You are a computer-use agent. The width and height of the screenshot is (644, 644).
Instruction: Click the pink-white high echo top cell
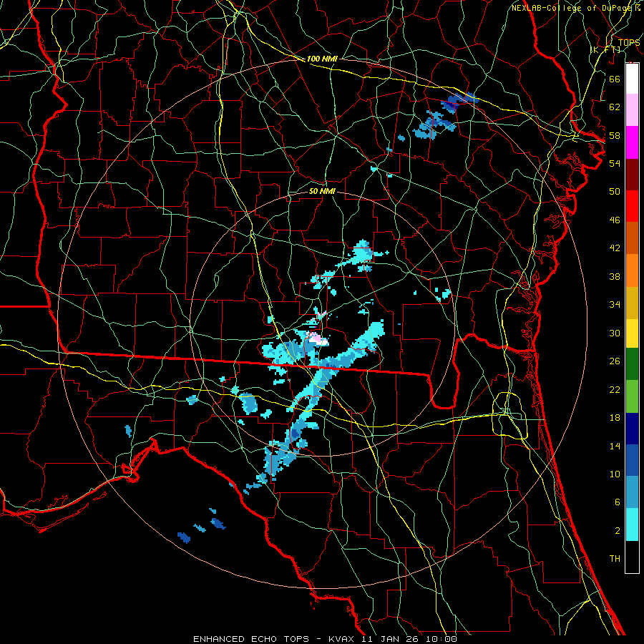pos(318,339)
